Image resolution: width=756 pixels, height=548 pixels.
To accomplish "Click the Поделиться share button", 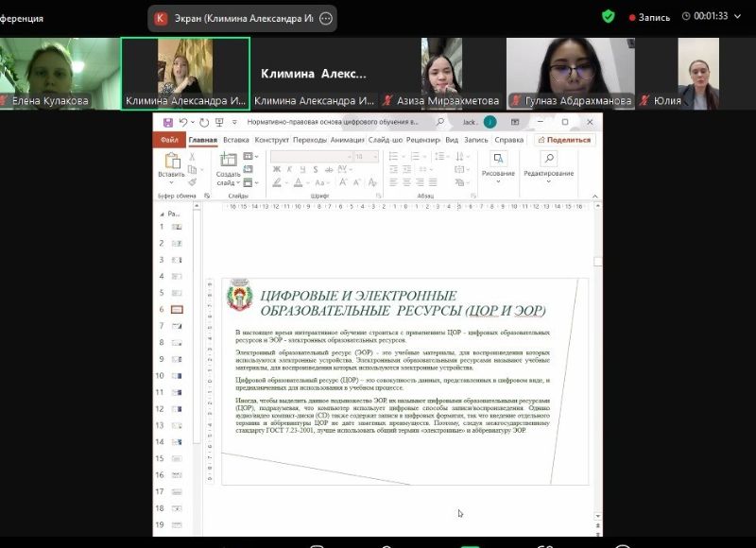I will point(565,140).
